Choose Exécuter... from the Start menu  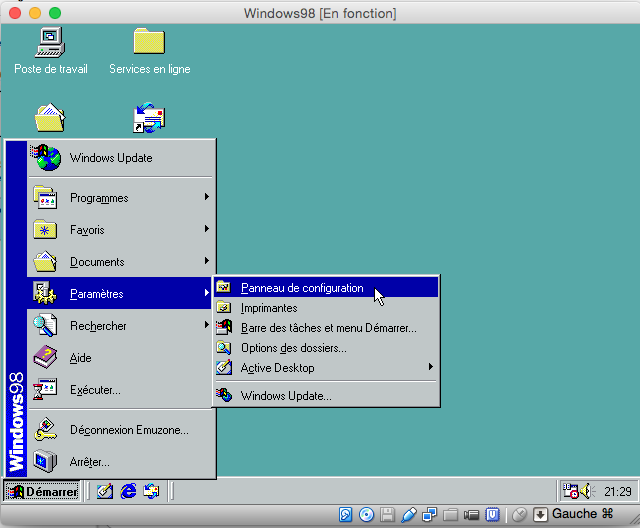pos(121,389)
